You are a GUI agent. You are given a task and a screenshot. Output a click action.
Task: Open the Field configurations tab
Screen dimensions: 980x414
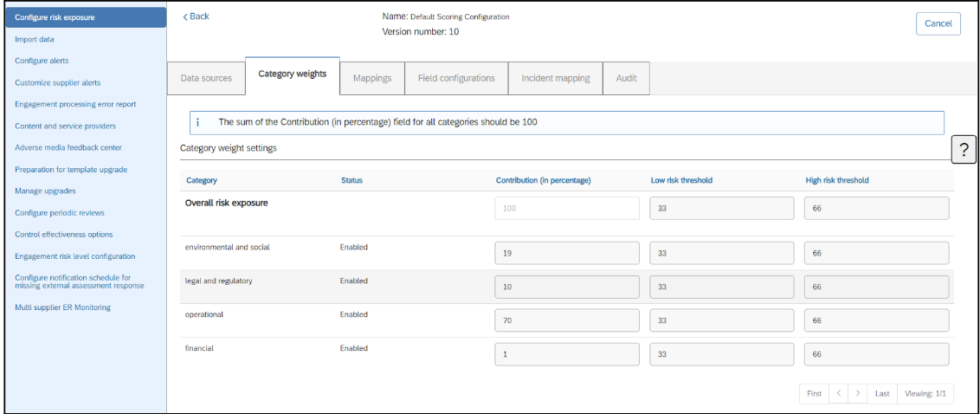(x=456, y=78)
